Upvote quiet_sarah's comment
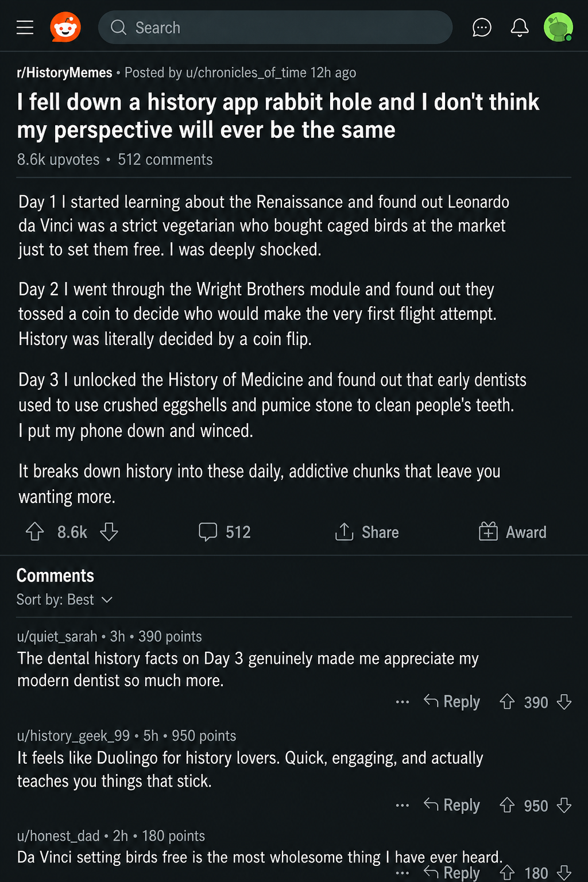 (507, 702)
